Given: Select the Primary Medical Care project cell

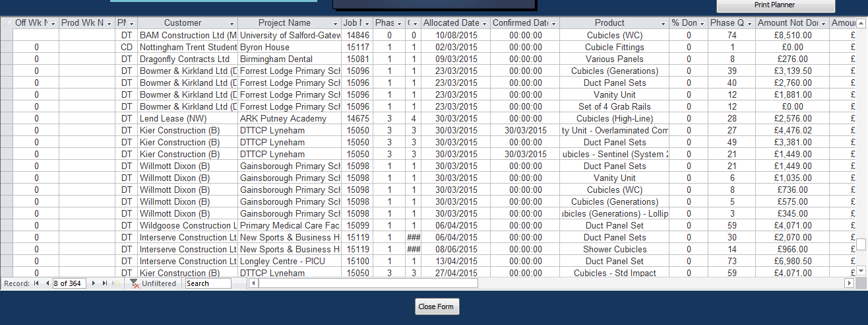Looking at the screenshot, I should tap(290, 226).
